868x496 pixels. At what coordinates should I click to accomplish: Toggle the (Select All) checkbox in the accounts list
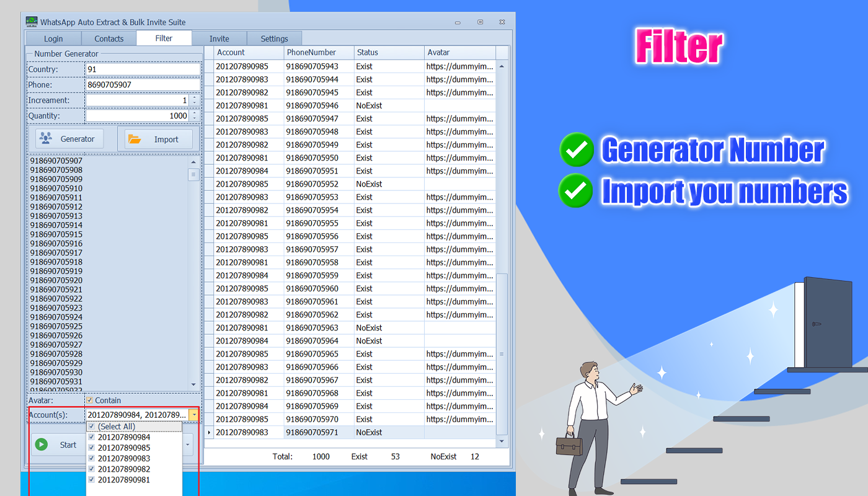pos(92,427)
